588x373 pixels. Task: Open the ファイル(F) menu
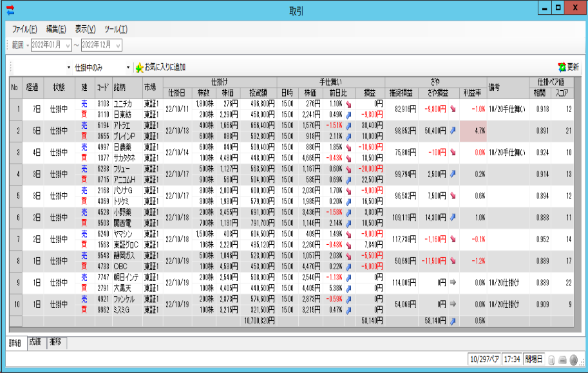(x=24, y=30)
